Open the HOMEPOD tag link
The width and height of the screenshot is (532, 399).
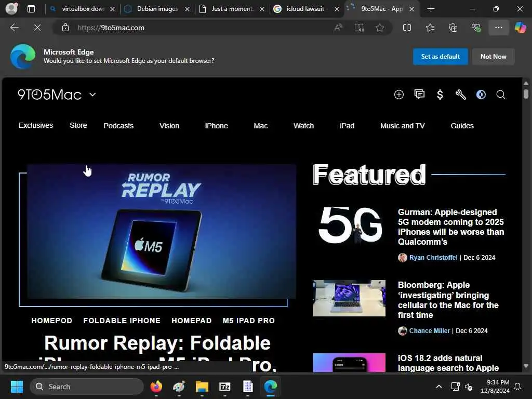pyautogui.click(x=51, y=320)
